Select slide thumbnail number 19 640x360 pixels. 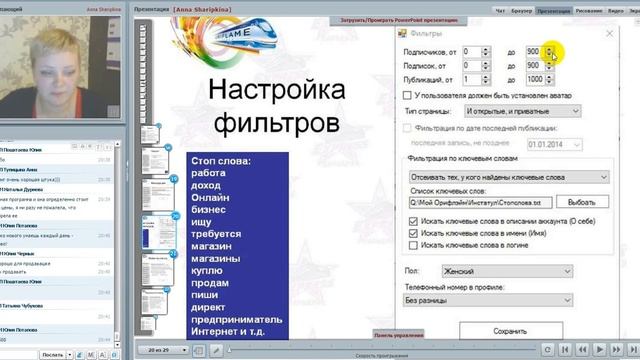(x=158, y=195)
